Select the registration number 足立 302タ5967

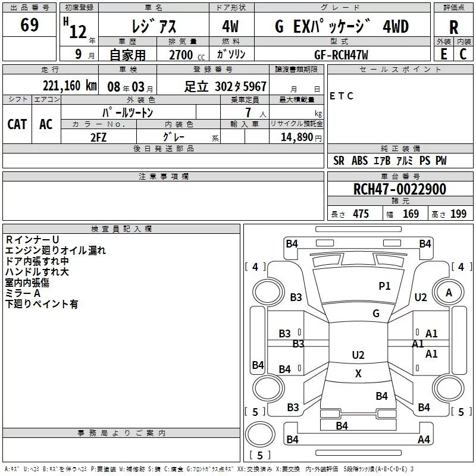226,87
